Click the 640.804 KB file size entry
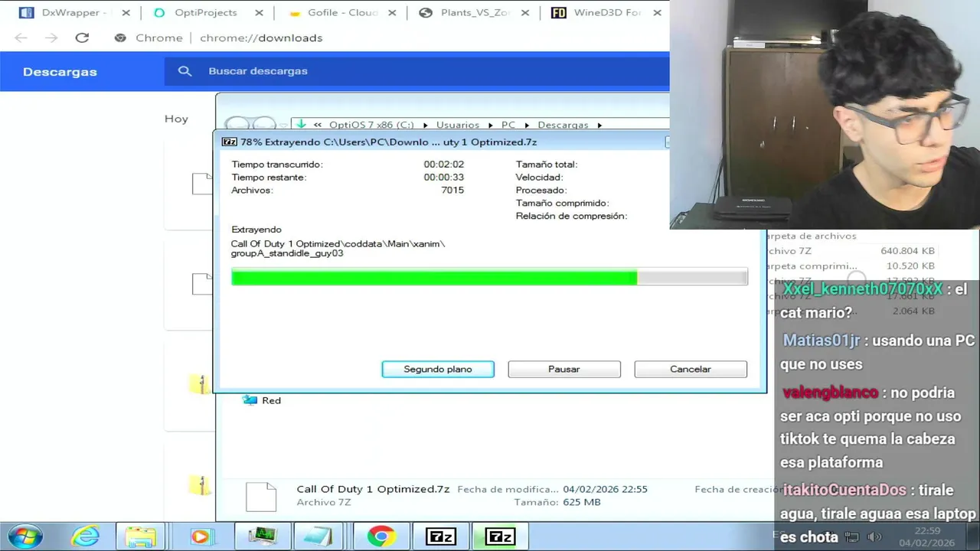Viewport: 980px width, 551px height. point(907,251)
